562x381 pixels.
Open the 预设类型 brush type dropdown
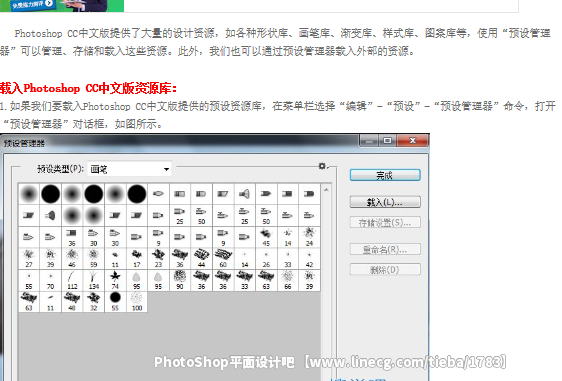(129, 169)
